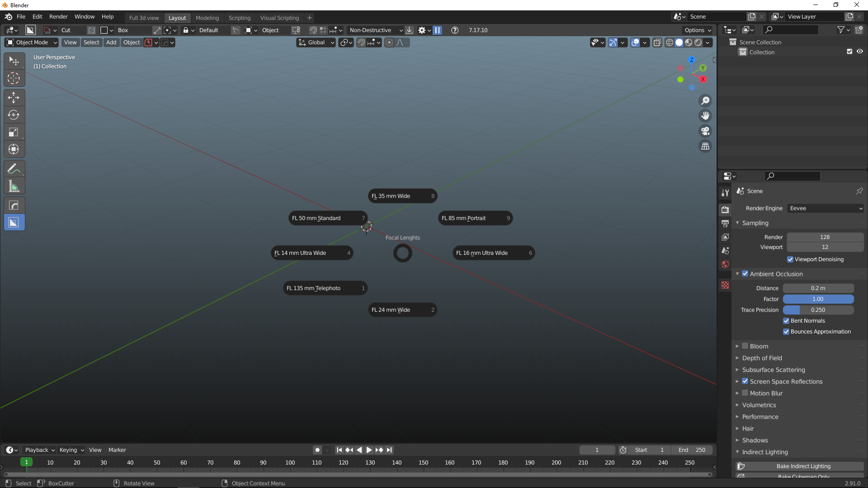Open the Render menu
This screenshot has width=868, height=488.
tap(58, 17)
